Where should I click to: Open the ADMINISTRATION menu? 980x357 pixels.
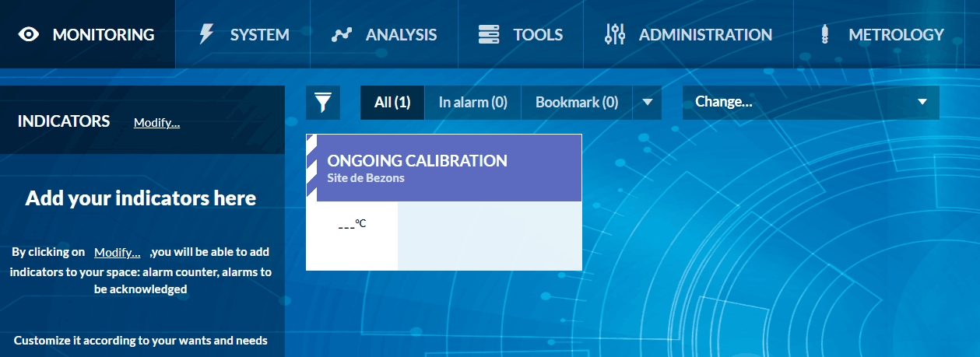(x=688, y=34)
